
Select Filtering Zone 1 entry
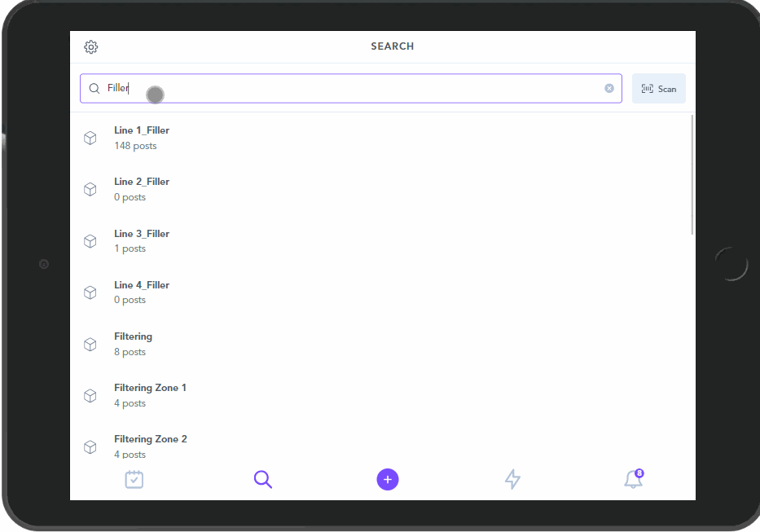[x=150, y=395]
